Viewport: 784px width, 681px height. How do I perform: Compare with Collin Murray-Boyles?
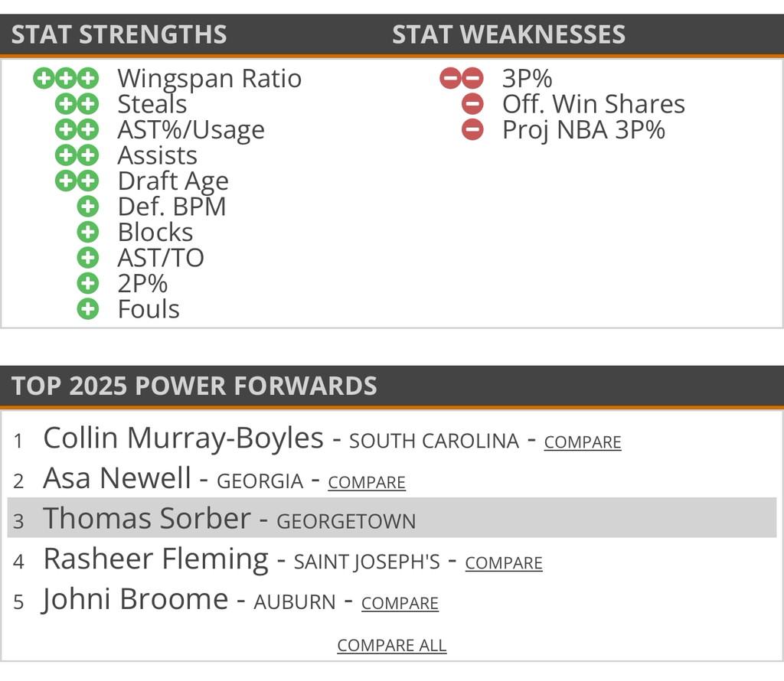(583, 442)
